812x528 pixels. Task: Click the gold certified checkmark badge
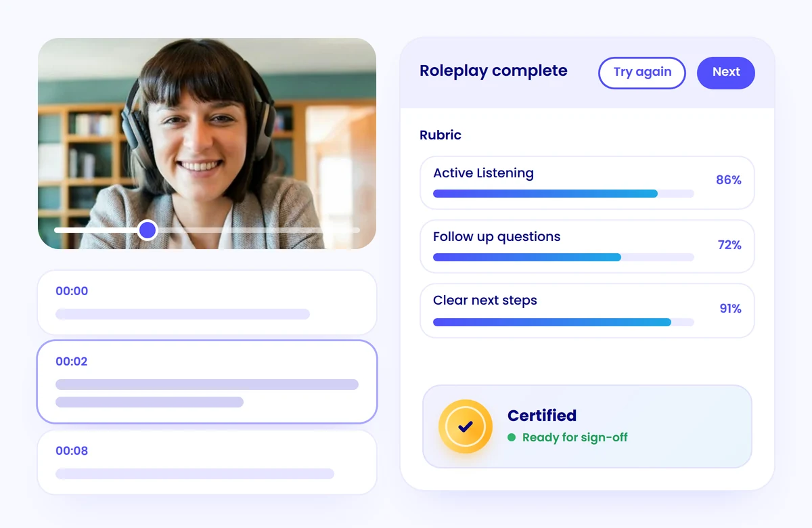pyautogui.click(x=466, y=426)
